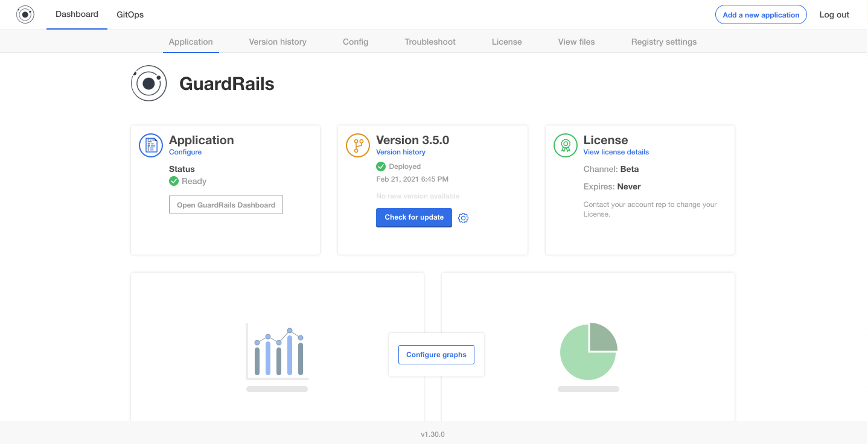Click the Check for update button
This screenshot has width=868, height=444.
[414, 217]
